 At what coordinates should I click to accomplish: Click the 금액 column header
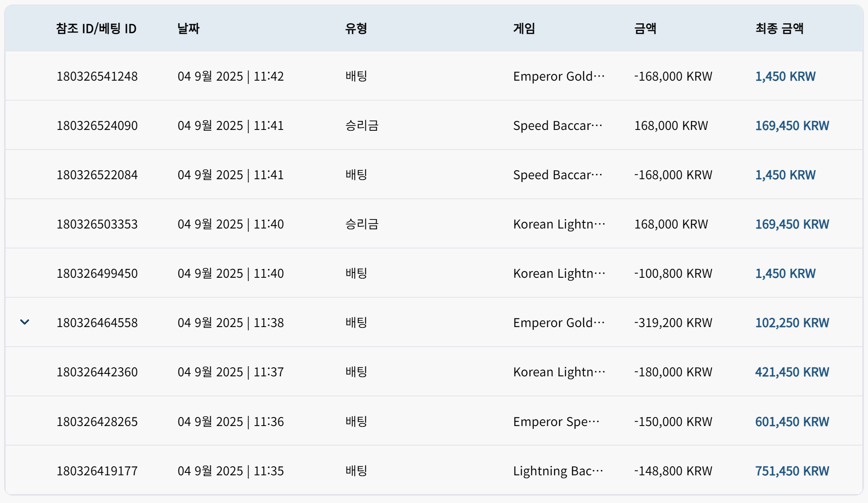coord(645,29)
